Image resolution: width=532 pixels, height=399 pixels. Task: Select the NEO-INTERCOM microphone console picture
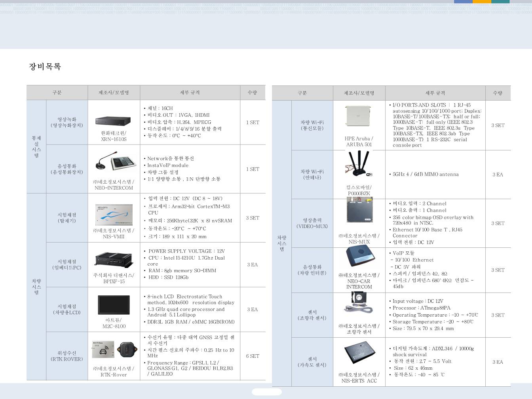tap(114, 162)
